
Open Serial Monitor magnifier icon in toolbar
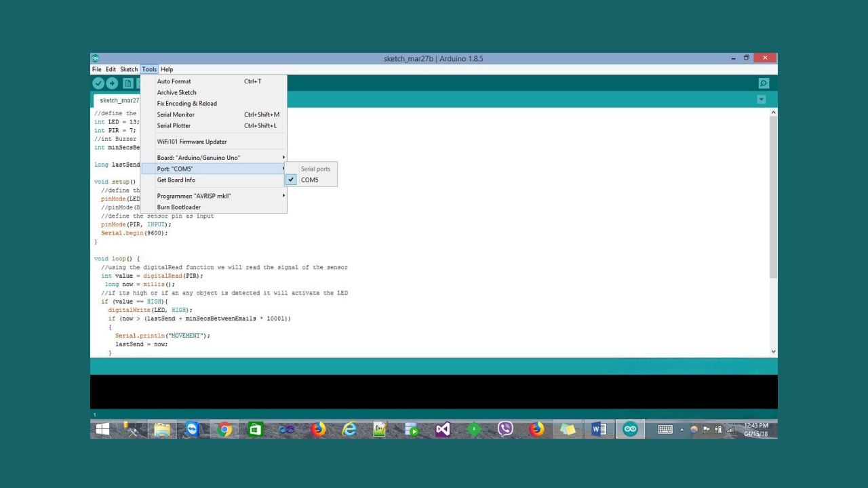tap(764, 83)
